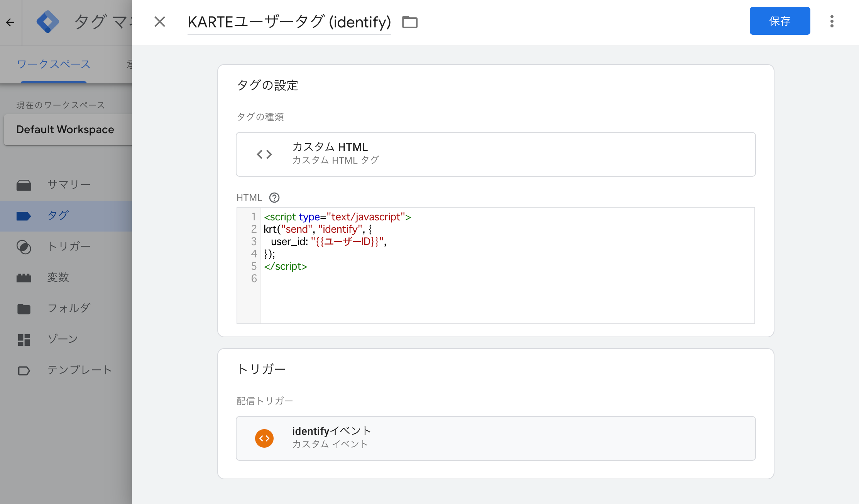The height and width of the screenshot is (504, 859).
Task: Close the tag editor with the X icon
Action: (x=160, y=22)
